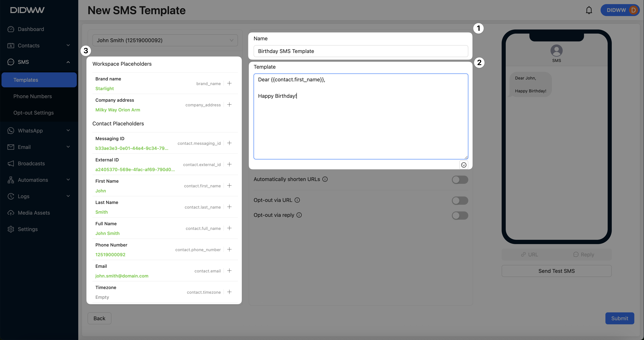Click info icon next to Automatically shorten URLs
644x340 pixels.
coord(325,179)
